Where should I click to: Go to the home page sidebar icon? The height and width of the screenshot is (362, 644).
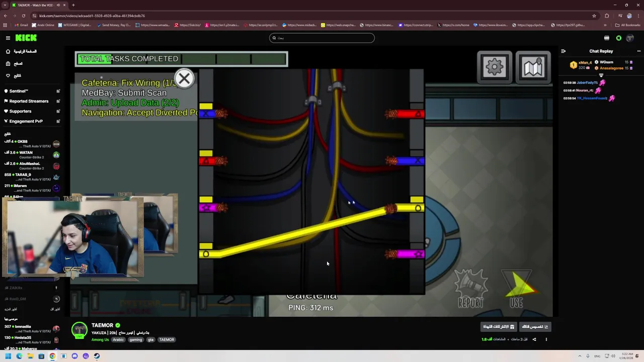[8, 51]
